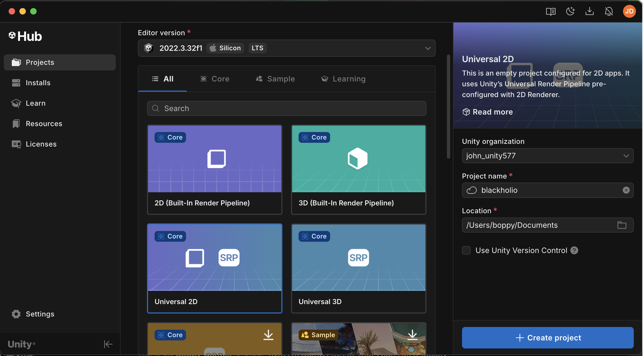Switch to the Sample tab
Viewport: 644px width, 356px height.
pyautogui.click(x=275, y=79)
